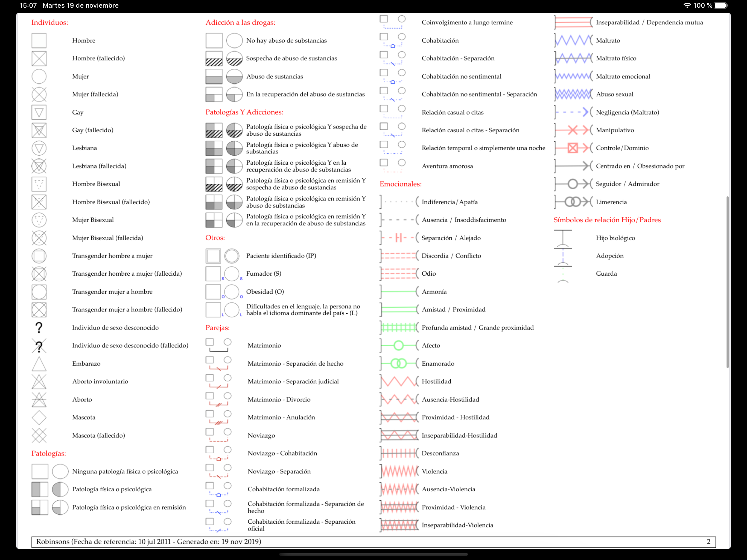
Task: Tap the 'Obesidad (O)' label
Action: coord(265,292)
